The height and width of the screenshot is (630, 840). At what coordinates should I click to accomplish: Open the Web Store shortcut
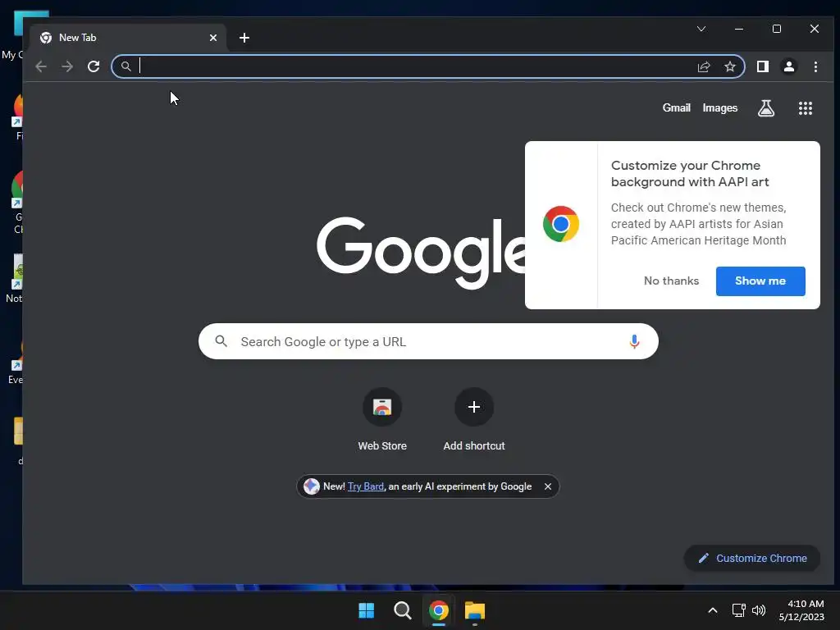[x=382, y=420]
